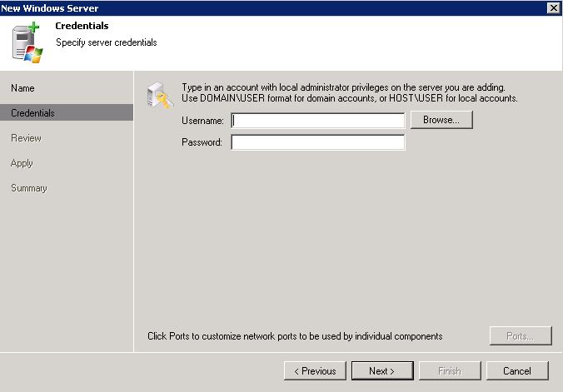The height and width of the screenshot is (392, 563).
Task: Click the Username: label
Action: [202, 121]
